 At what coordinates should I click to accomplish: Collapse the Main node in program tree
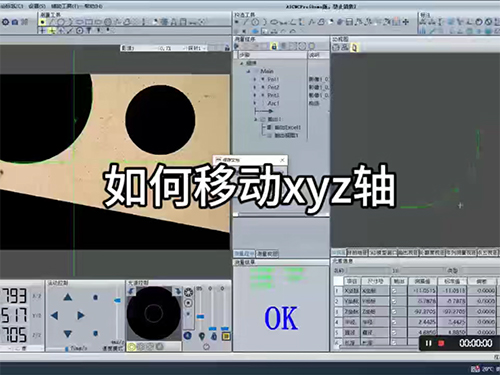pos(248,71)
